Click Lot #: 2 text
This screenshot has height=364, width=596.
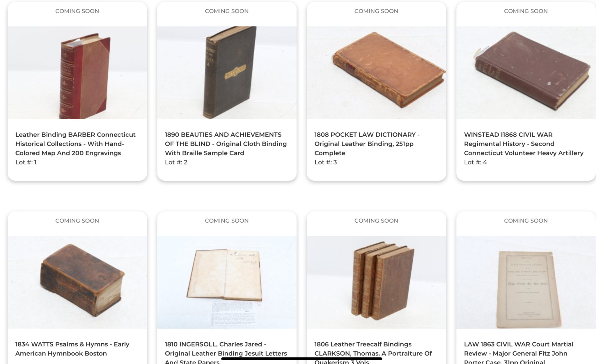pyautogui.click(x=176, y=162)
